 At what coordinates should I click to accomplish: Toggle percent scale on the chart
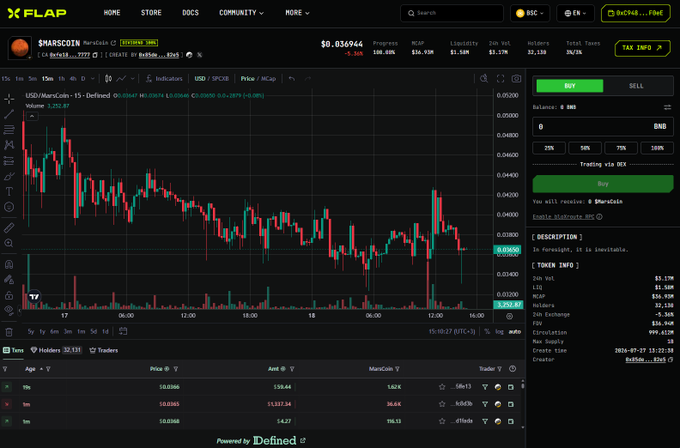click(x=487, y=331)
